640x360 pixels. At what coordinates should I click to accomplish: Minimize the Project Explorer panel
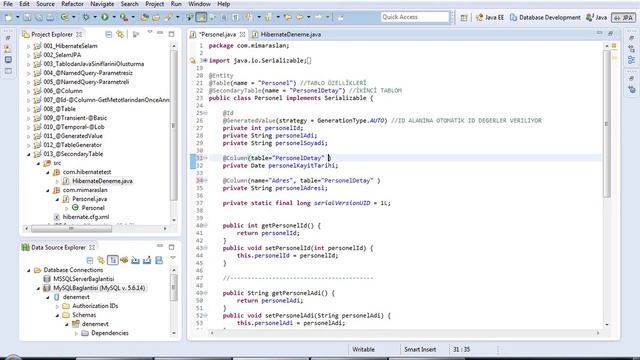click(160, 33)
